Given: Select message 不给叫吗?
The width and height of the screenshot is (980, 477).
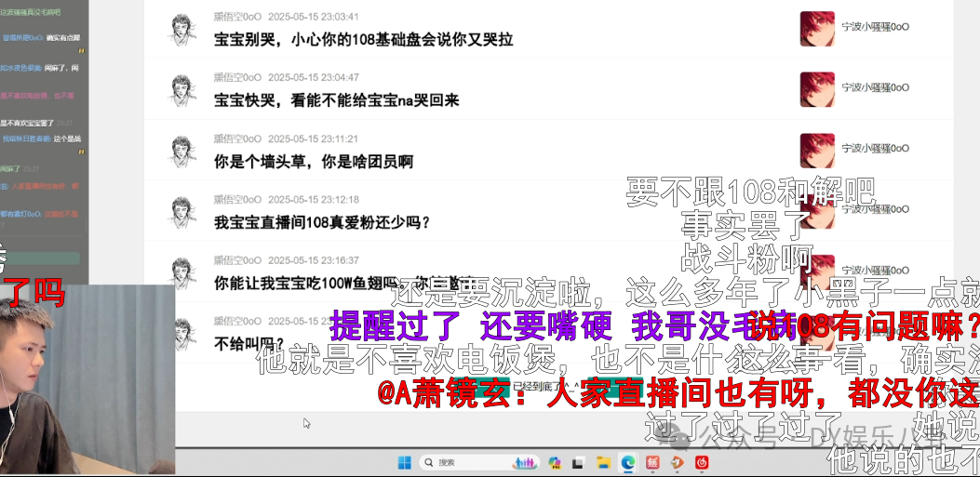Looking at the screenshot, I should (x=248, y=343).
